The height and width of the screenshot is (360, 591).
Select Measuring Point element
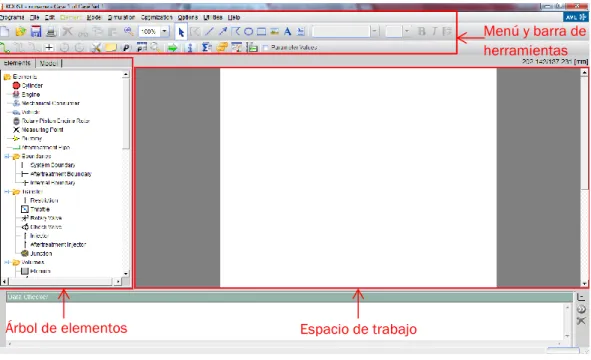(x=42, y=130)
